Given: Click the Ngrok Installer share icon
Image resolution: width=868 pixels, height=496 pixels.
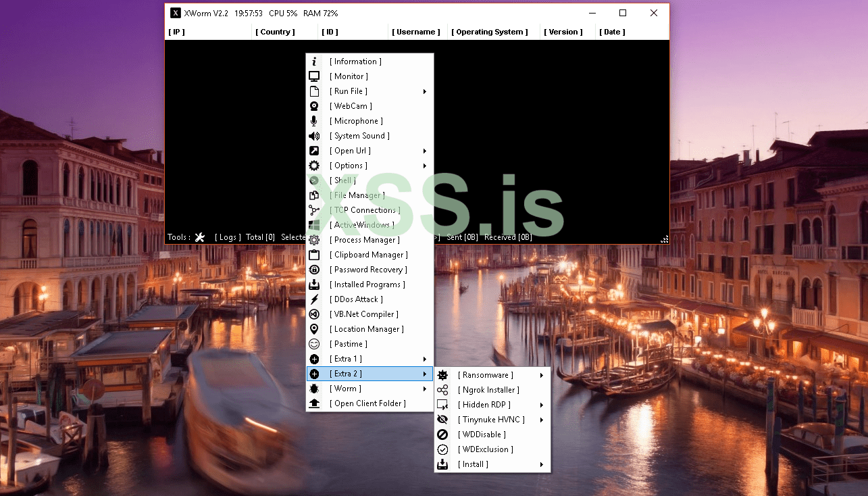Looking at the screenshot, I should pos(442,390).
